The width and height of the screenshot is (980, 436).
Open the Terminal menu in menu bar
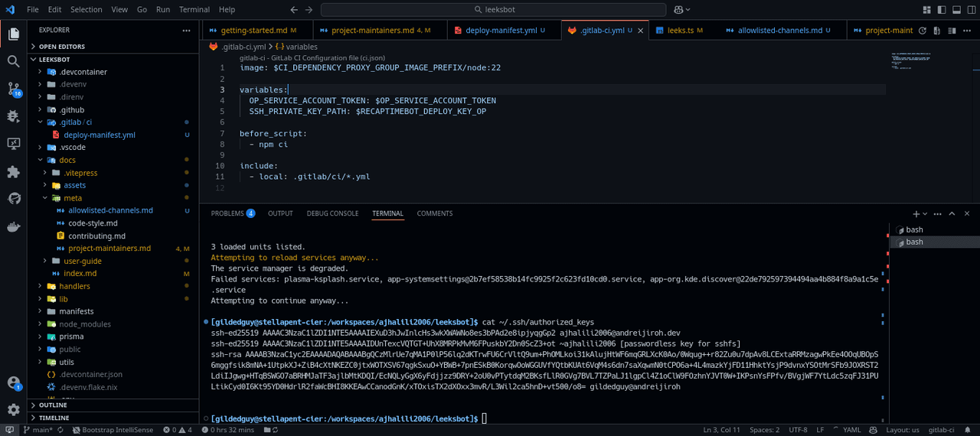(194, 10)
